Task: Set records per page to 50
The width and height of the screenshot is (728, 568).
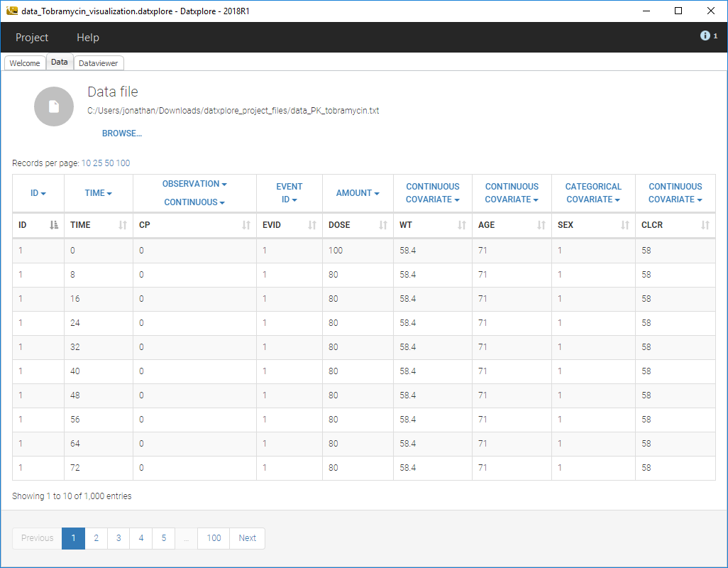Action: (x=109, y=163)
